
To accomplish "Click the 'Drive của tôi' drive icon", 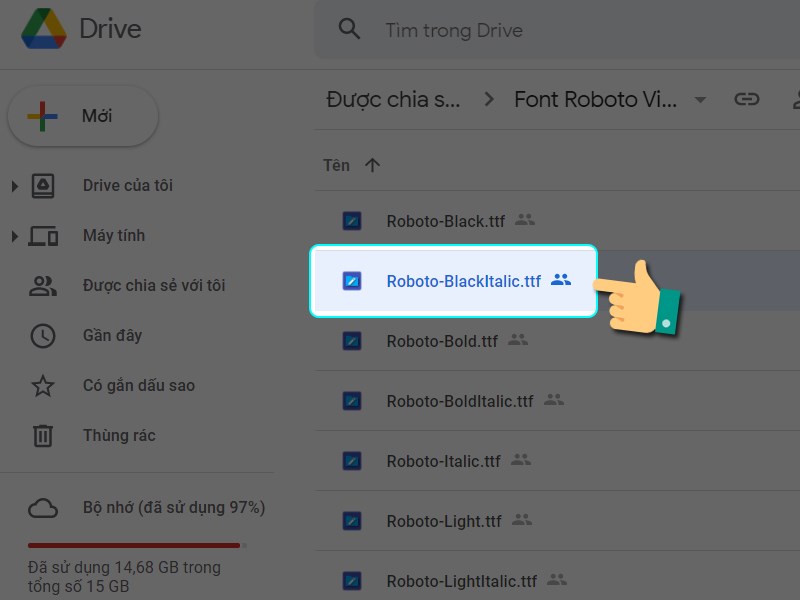I will coord(43,186).
